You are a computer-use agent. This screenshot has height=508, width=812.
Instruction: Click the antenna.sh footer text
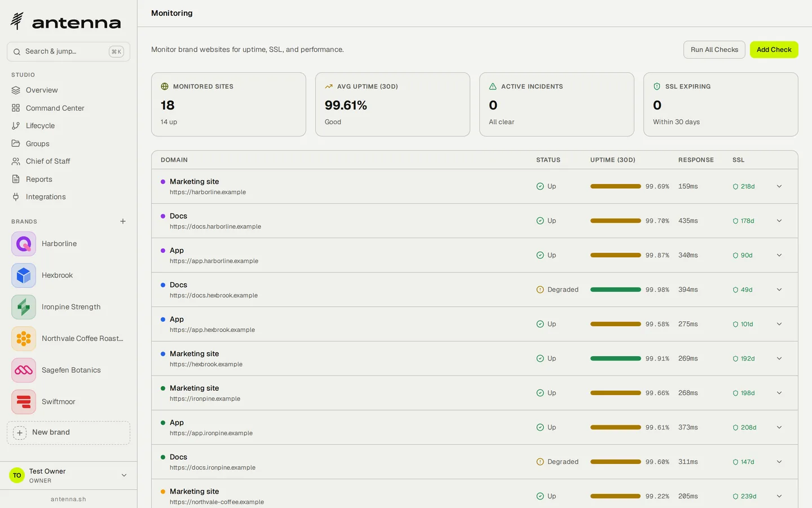pyautogui.click(x=68, y=499)
